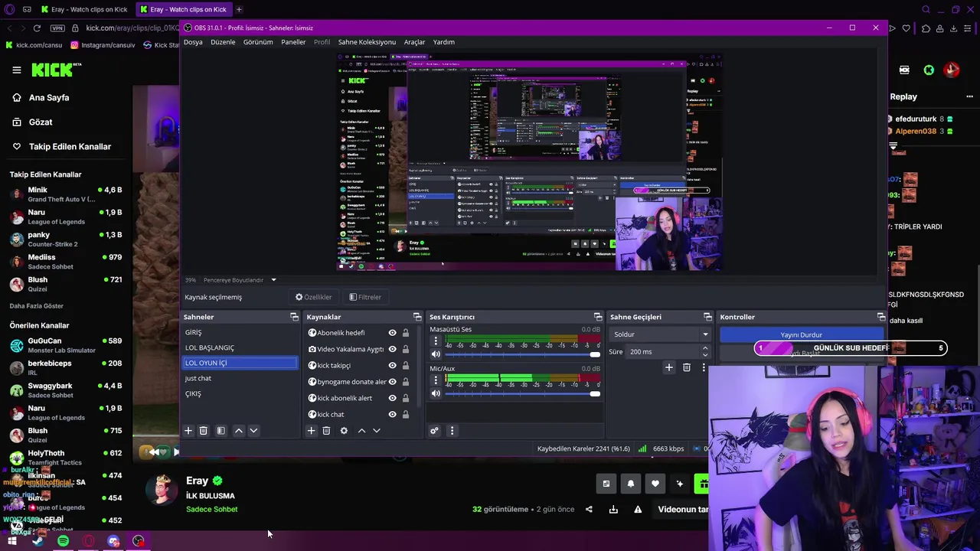This screenshot has width=980, height=551.
Task: Open Paneller menu in OBS
Action: pos(293,42)
